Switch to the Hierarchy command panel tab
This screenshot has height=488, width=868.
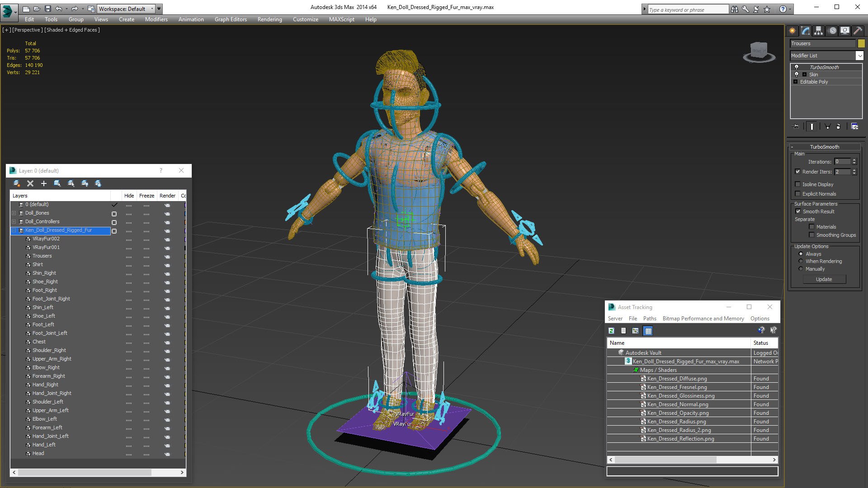pyautogui.click(x=819, y=31)
